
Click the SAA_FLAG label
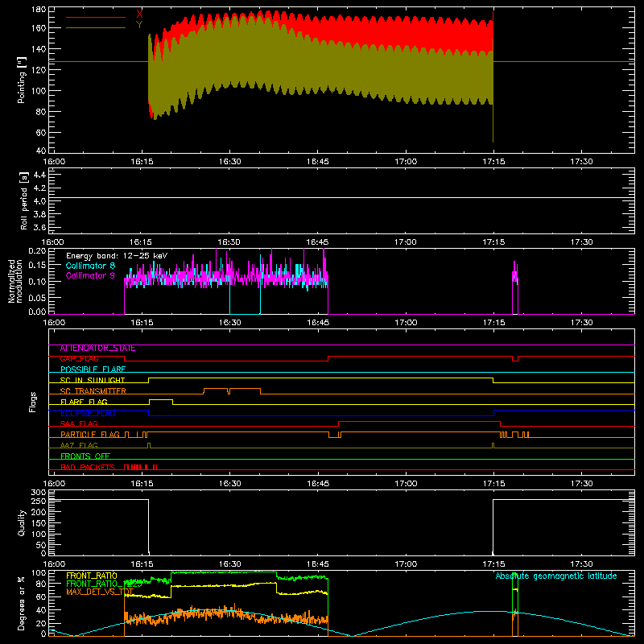tap(79, 424)
